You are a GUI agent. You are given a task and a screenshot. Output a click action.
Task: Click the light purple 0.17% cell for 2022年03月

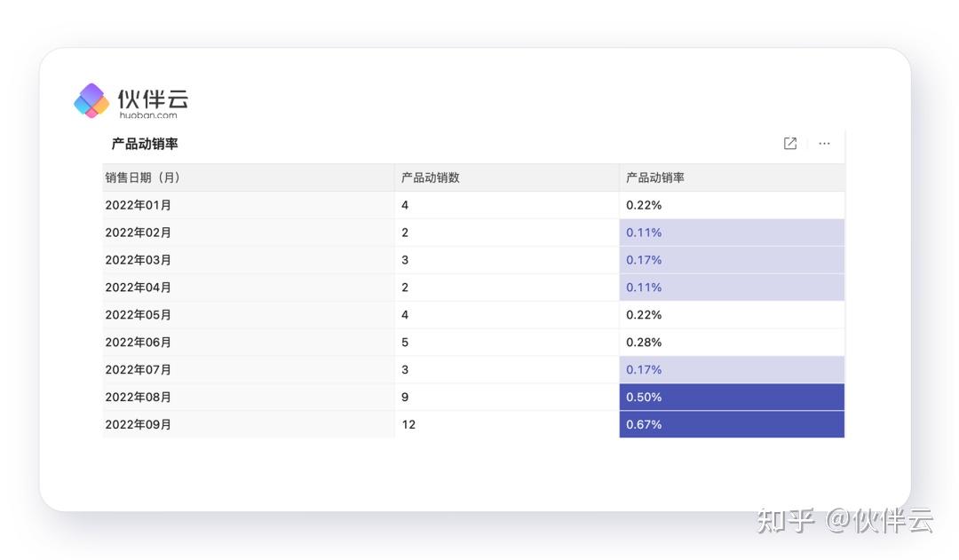(732, 260)
